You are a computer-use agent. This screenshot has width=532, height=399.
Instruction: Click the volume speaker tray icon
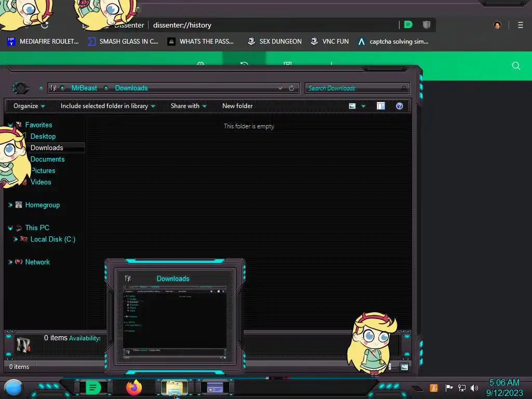(x=474, y=388)
